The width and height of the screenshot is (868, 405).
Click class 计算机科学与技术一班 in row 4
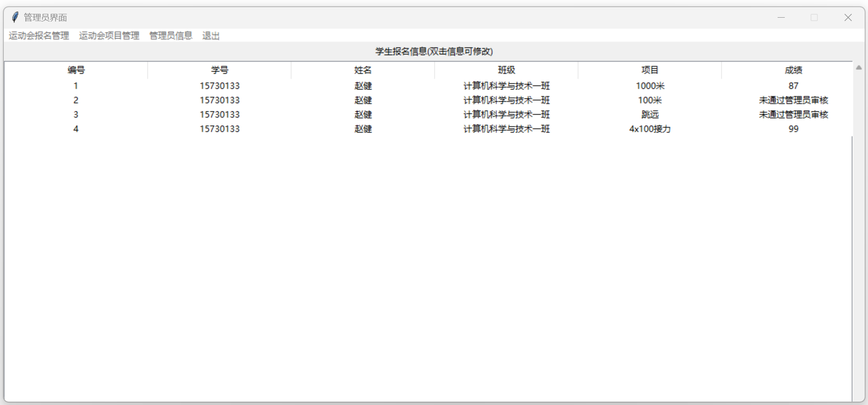click(x=506, y=129)
